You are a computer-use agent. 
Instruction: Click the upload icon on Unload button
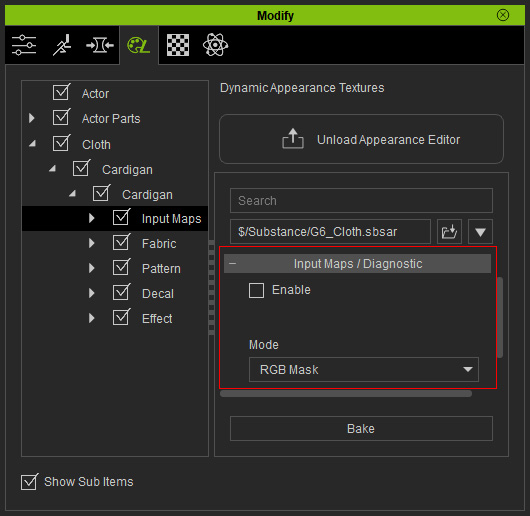pos(293,139)
